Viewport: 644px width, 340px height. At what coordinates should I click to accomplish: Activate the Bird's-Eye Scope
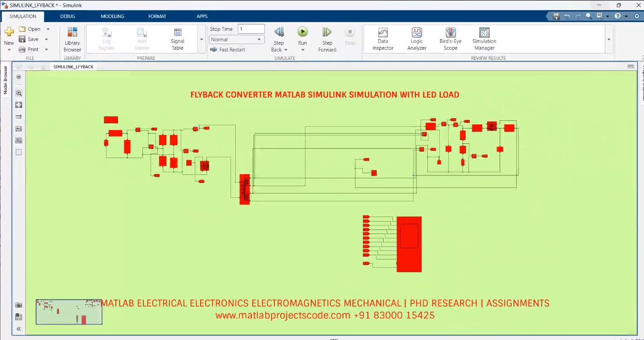[x=450, y=39]
